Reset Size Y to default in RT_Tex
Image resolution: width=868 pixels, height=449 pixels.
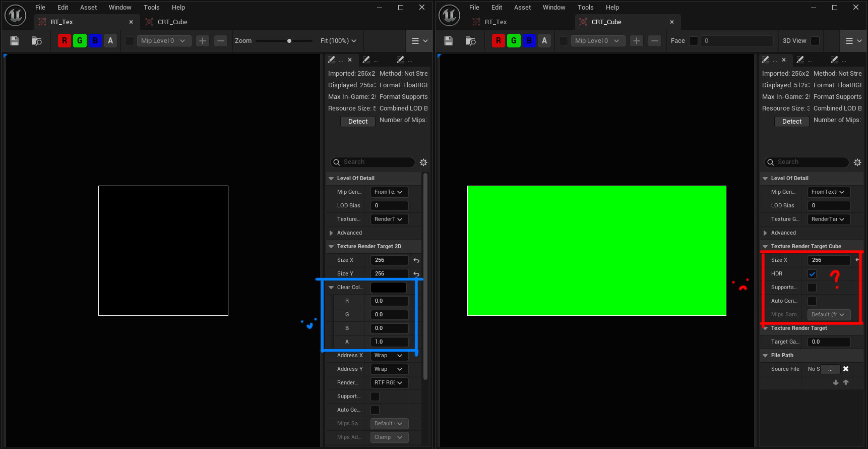coord(416,274)
